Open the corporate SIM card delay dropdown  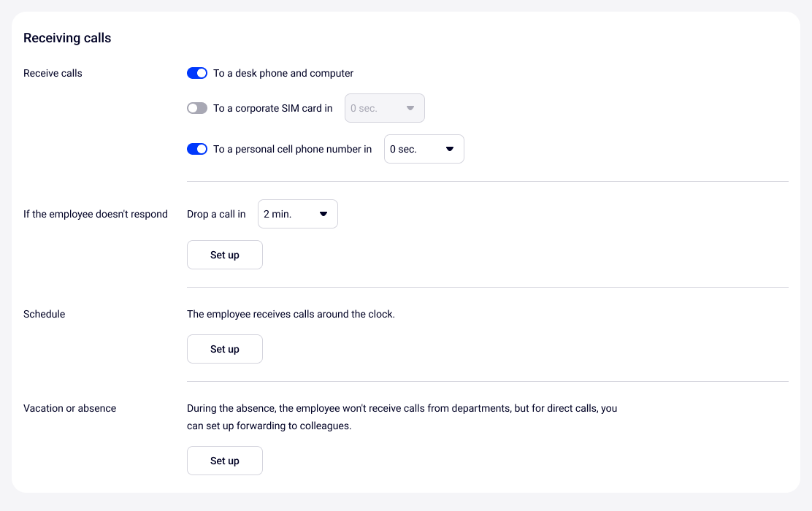[x=384, y=108]
